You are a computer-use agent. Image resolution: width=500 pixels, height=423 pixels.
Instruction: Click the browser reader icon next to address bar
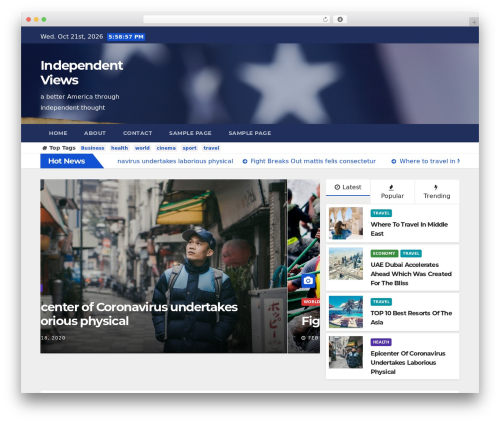(340, 19)
